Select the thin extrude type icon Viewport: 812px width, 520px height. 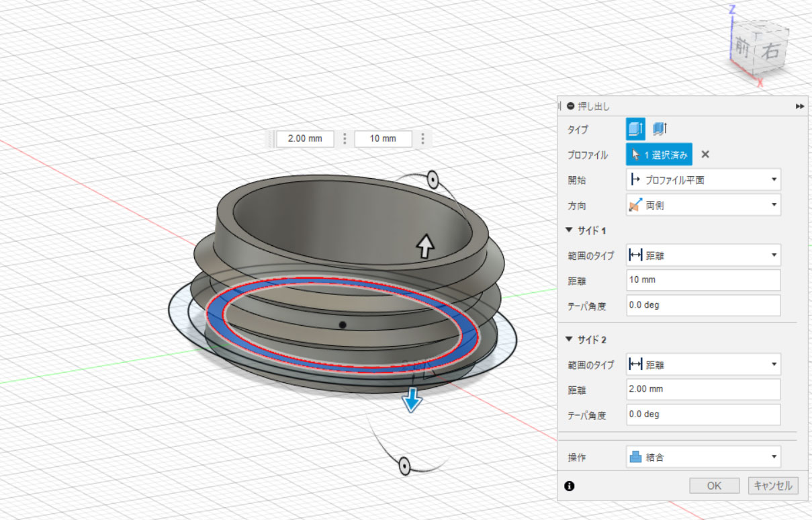660,129
